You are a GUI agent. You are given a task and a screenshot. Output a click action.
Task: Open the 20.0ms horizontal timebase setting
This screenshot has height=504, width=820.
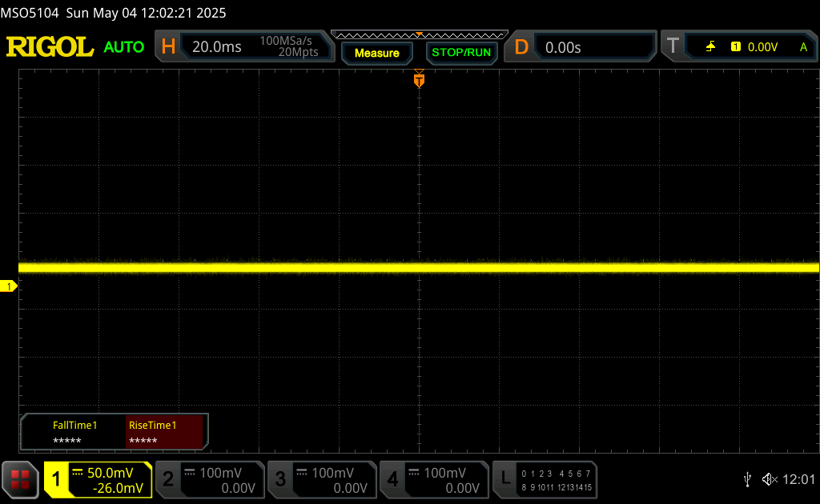tap(217, 47)
